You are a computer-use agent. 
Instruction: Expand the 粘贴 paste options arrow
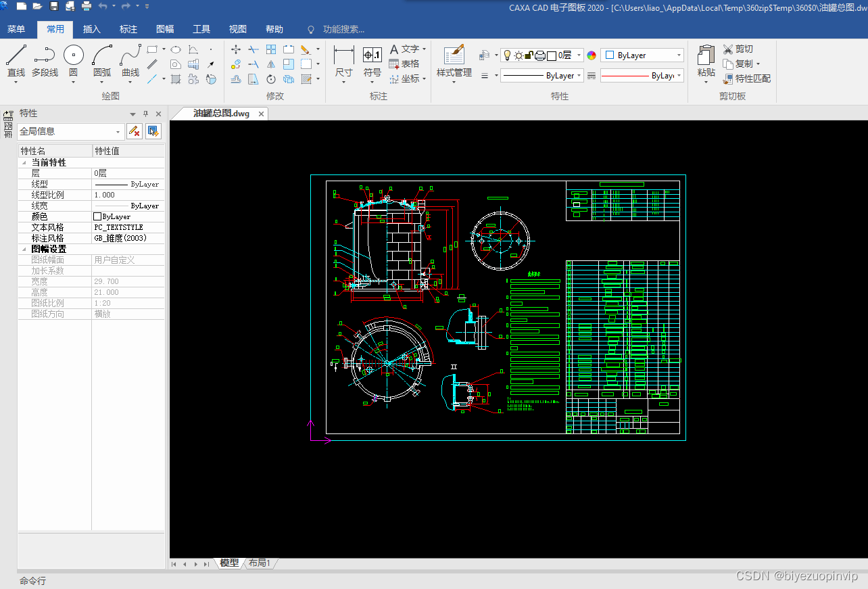click(706, 82)
